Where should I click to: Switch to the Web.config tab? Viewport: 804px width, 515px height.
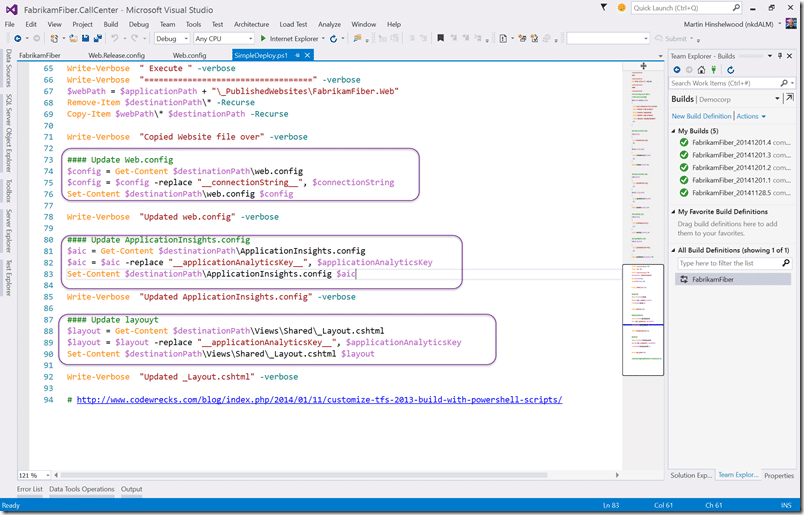point(189,55)
